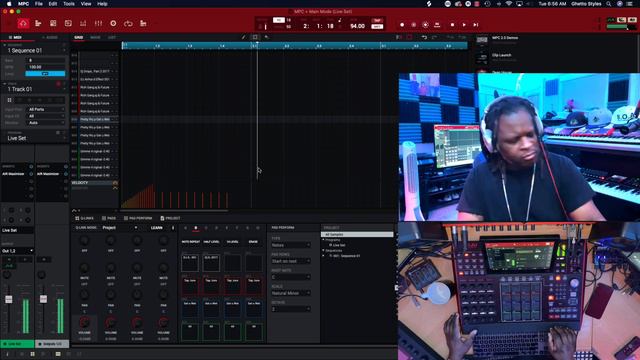Open Main mode via the home icon
This screenshot has height=360, width=640.
[x=23, y=24]
